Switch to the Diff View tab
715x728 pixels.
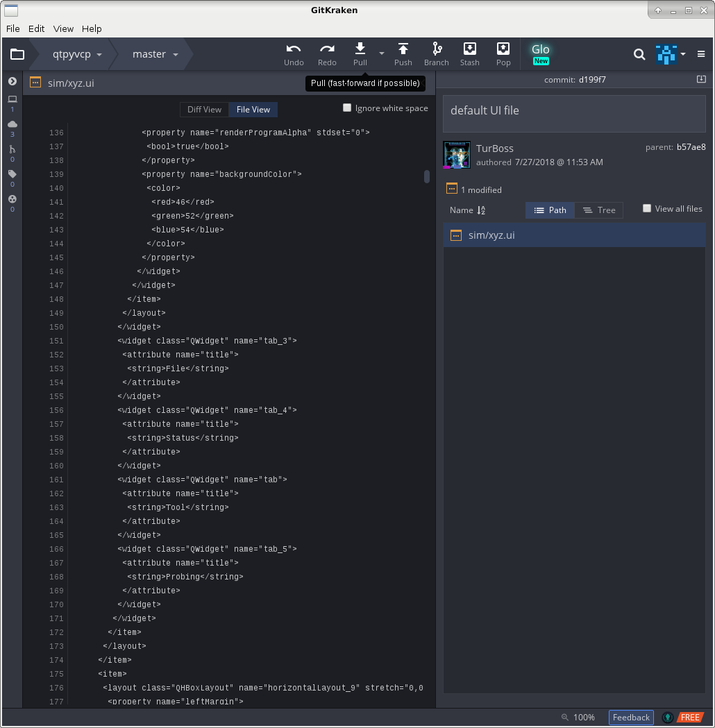click(204, 110)
